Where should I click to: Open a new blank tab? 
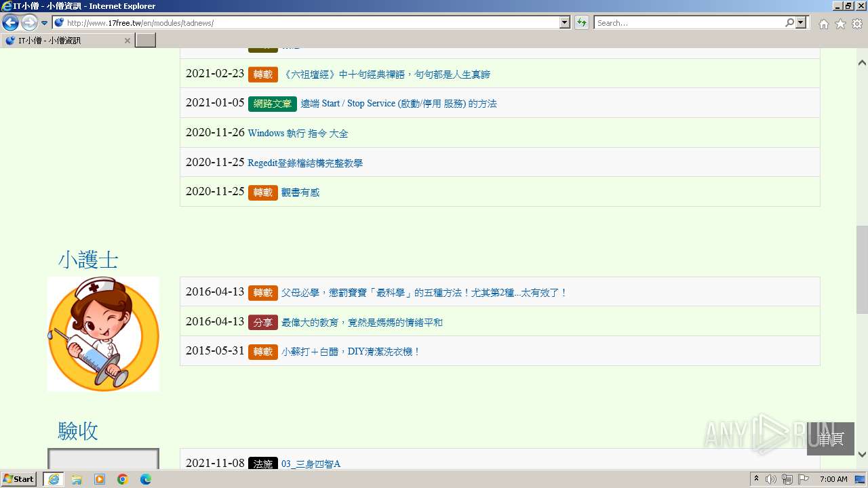click(146, 41)
